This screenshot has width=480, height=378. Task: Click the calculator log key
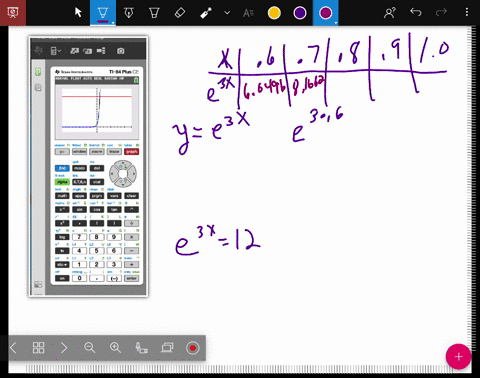[x=62, y=237]
